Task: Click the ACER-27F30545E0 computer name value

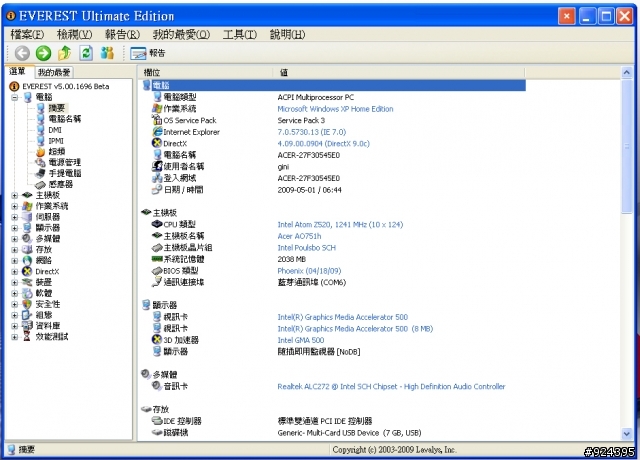Action: [x=309, y=155]
